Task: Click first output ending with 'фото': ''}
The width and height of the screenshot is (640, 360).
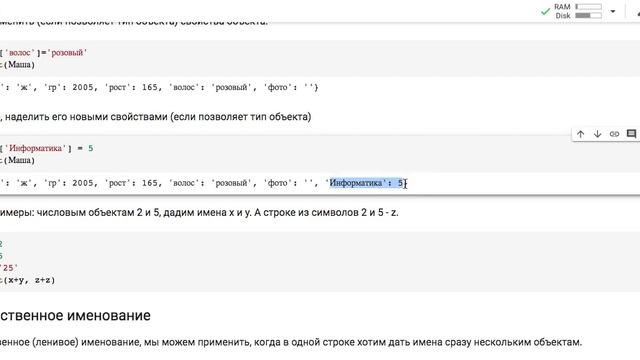Action: coord(159,87)
